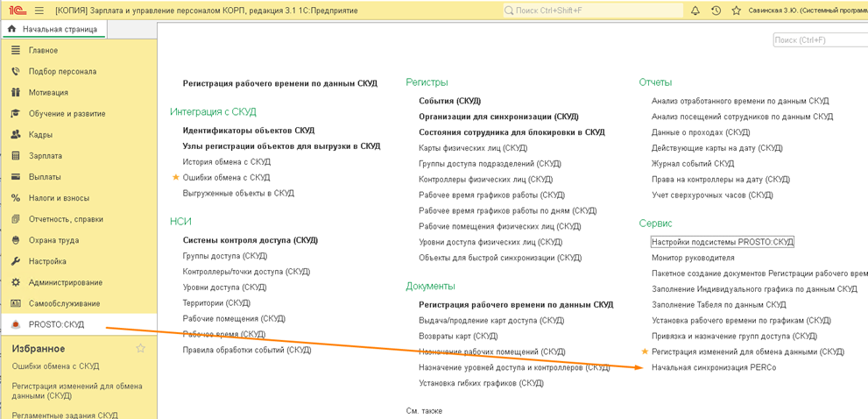Click the Подбор персонала sidebar icon
The height and width of the screenshot is (419, 868).
[16, 72]
